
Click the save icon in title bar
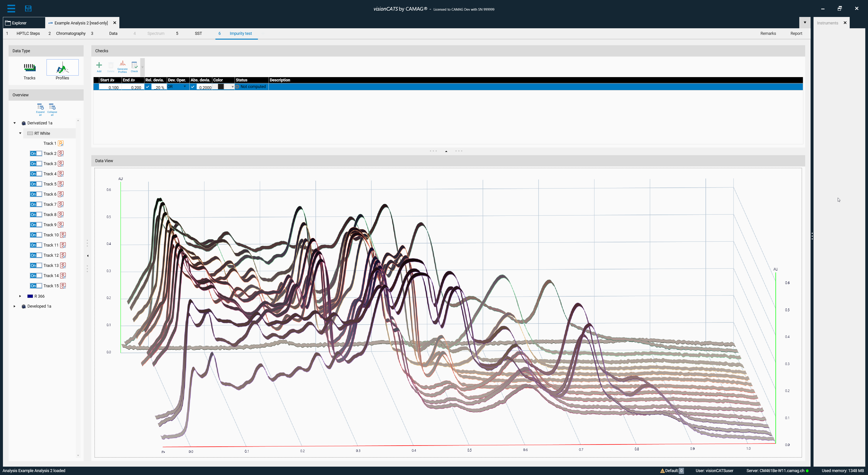28,8
